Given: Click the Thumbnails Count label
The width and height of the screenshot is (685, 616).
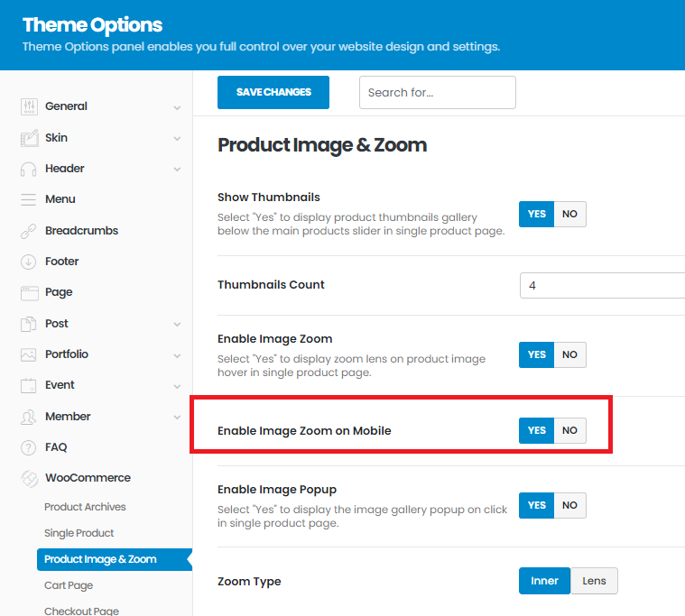Looking at the screenshot, I should pos(271,285).
